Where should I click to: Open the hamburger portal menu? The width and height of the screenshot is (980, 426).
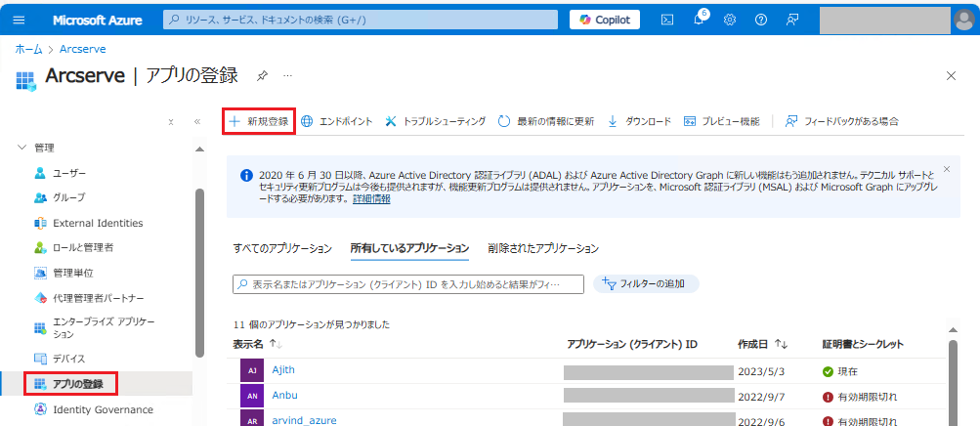[x=19, y=20]
